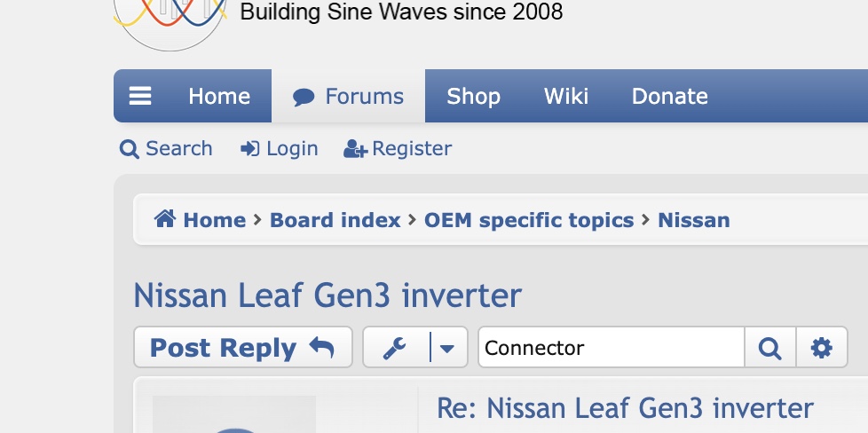The width and height of the screenshot is (868, 433).
Task: Expand the topic tools dropdown arrow
Action: pos(448,348)
